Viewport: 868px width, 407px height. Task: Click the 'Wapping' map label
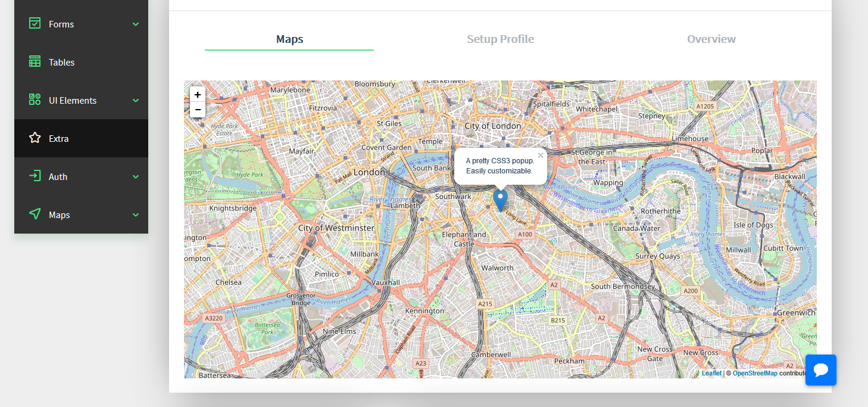point(608,183)
